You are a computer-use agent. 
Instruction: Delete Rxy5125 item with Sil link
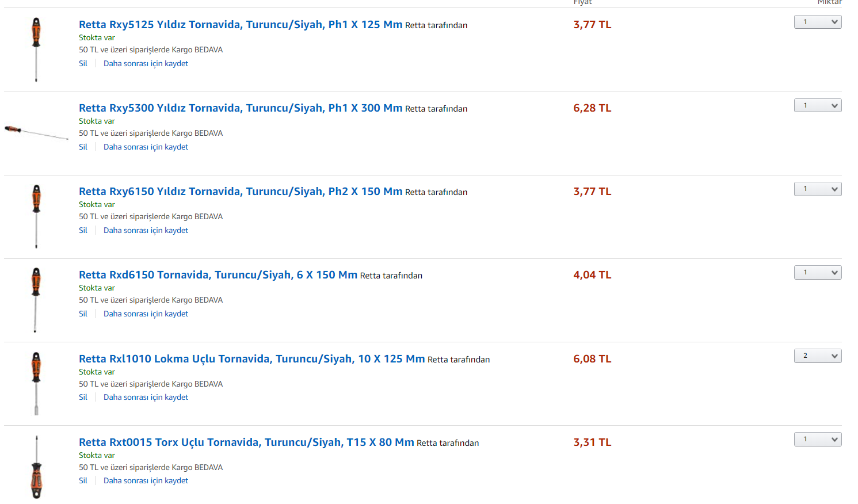tap(83, 63)
